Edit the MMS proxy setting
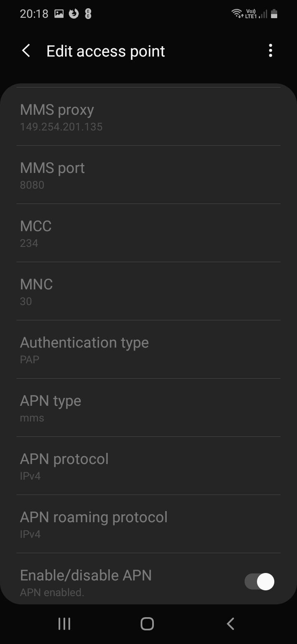 tap(148, 117)
